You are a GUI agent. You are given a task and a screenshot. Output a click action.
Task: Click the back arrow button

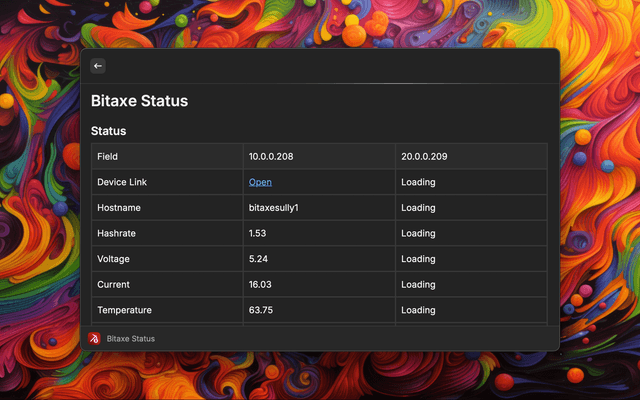(x=98, y=66)
